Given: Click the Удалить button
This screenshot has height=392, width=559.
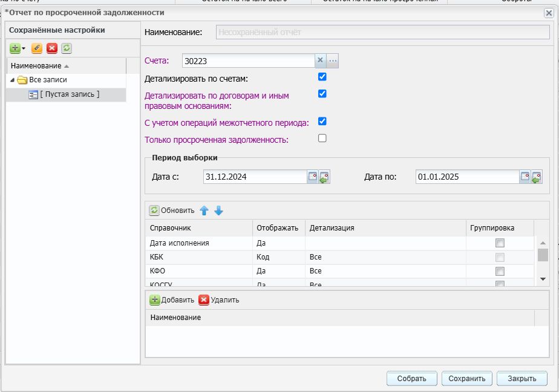Looking at the screenshot, I should click(219, 299).
